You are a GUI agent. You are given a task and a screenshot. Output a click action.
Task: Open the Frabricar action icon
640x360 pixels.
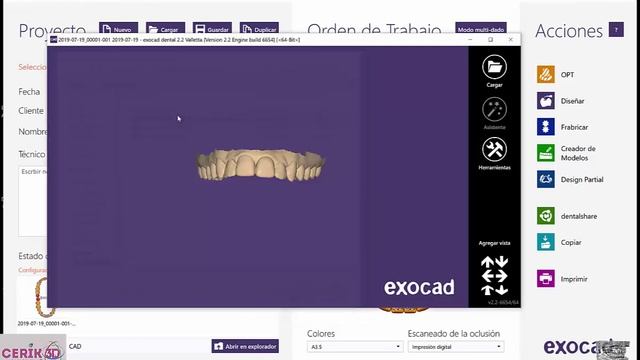tap(546, 127)
